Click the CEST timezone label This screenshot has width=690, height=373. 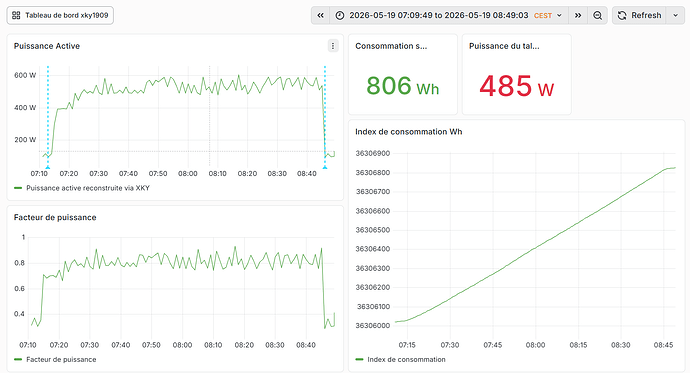point(543,15)
